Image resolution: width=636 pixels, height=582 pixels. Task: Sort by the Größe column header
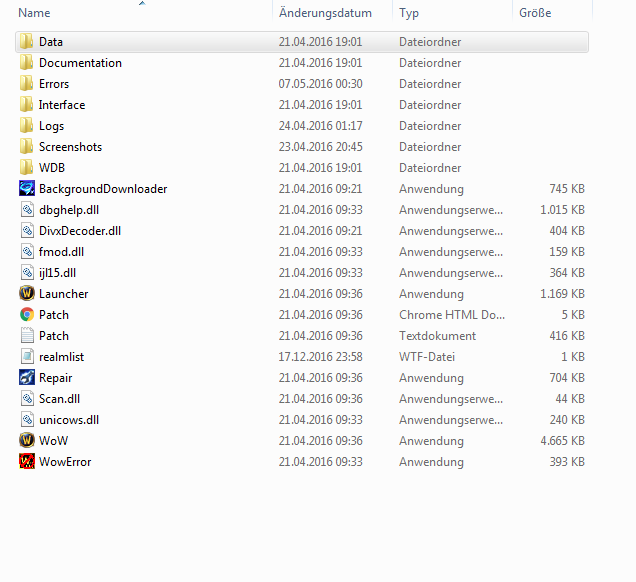pos(535,13)
